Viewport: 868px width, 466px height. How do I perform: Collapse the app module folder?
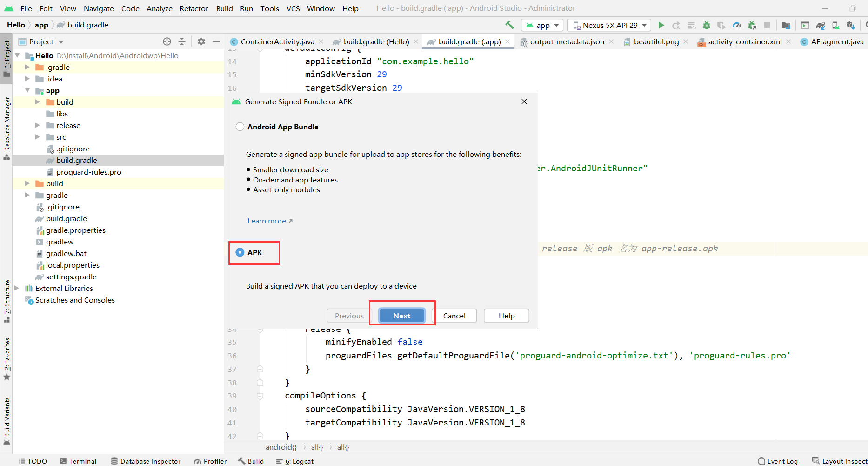(x=27, y=90)
